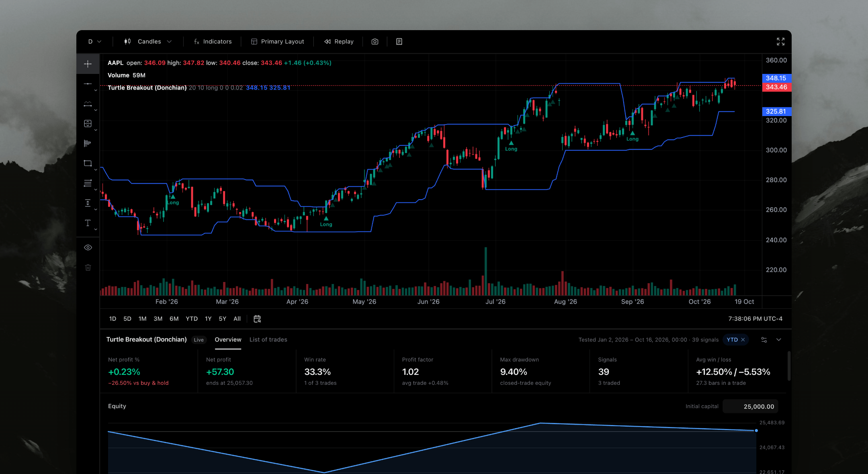Click the 325.81 lower channel label

(x=776, y=111)
